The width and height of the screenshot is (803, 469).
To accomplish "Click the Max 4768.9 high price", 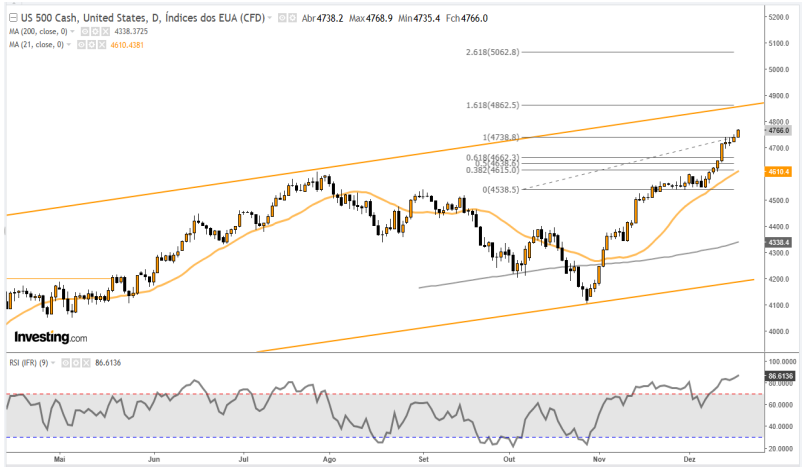I will coord(371,18).
